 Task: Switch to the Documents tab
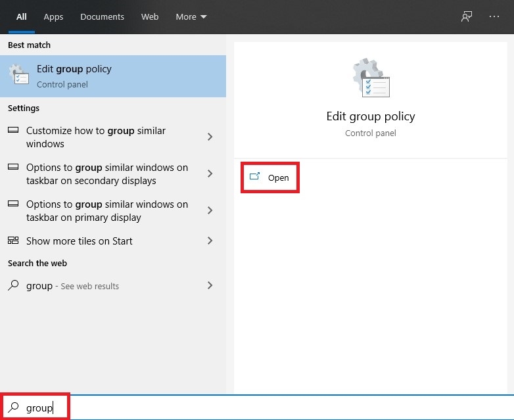tap(102, 16)
